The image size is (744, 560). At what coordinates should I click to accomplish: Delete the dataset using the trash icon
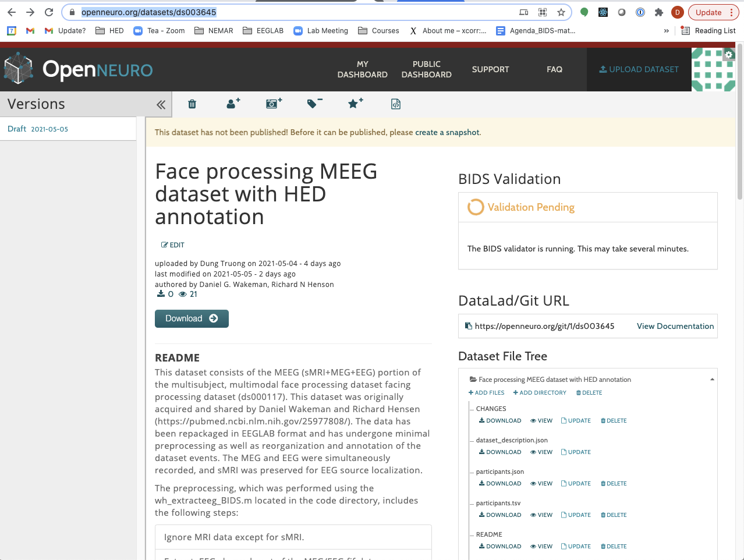[x=192, y=104]
